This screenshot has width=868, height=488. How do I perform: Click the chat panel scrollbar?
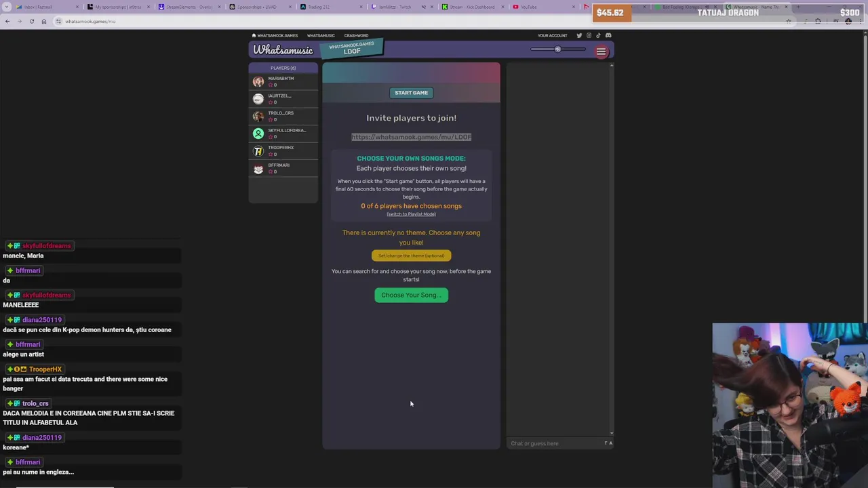tap(612, 249)
